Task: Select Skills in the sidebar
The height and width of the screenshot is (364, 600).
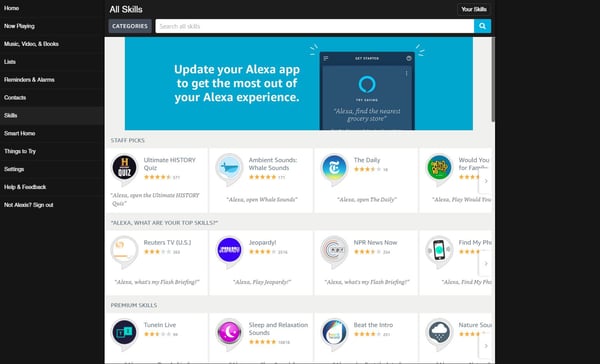Action: [x=52, y=116]
